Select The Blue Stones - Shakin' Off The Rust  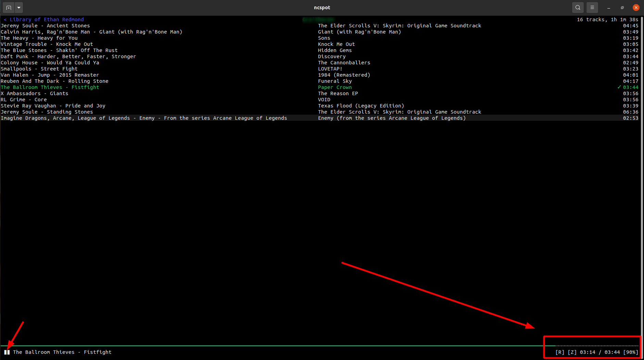coord(319,50)
